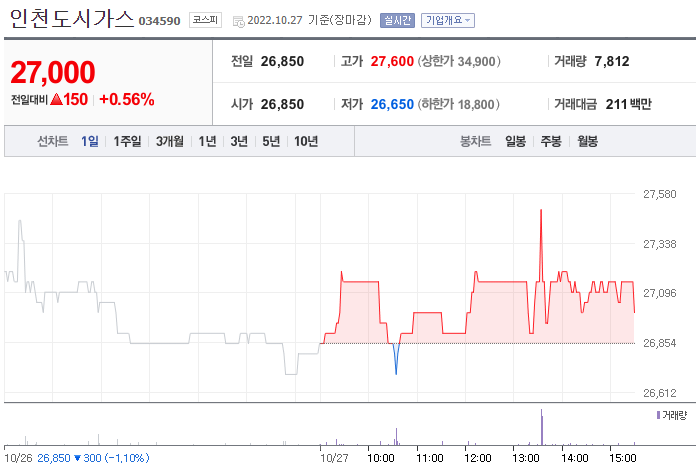Screen dimensions: 696x475
Task: Click the 하한가 18,800 text
Action: 459,104
